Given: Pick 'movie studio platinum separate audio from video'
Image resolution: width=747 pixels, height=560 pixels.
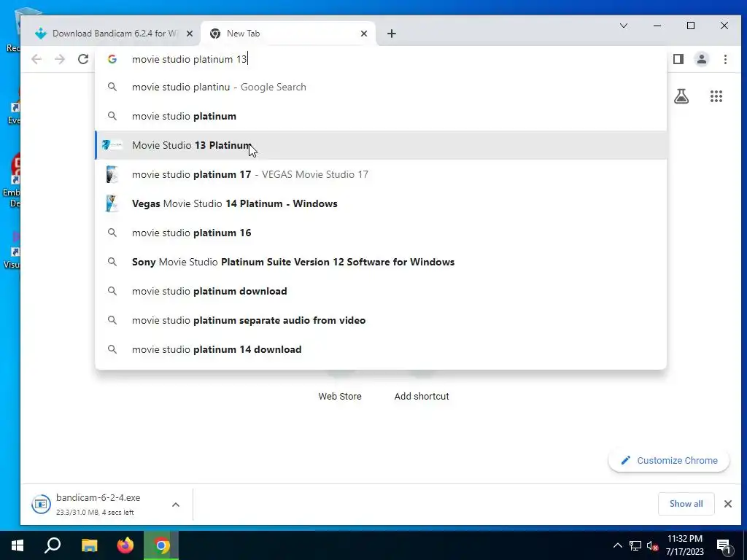Looking at the screenshot, I should [x=381, y=320].
